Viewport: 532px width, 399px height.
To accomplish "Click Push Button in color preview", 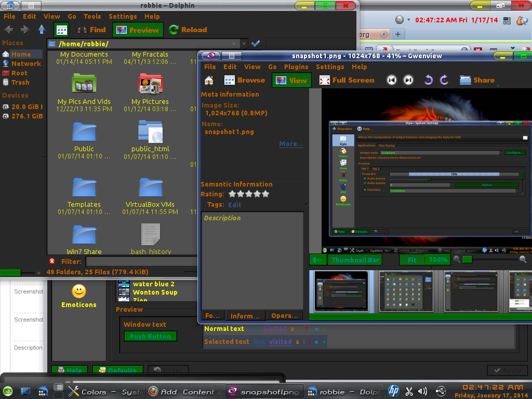I will click(x=150, y=336).
